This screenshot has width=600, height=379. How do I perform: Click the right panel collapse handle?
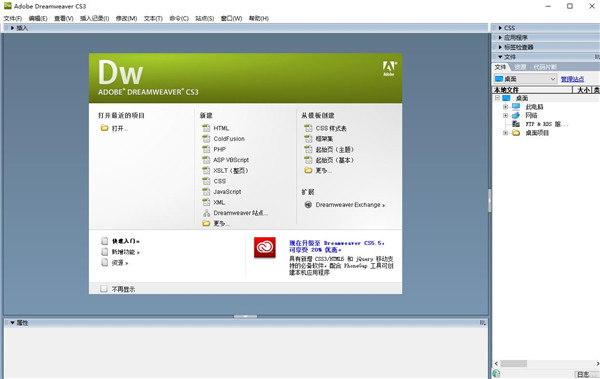489,200
